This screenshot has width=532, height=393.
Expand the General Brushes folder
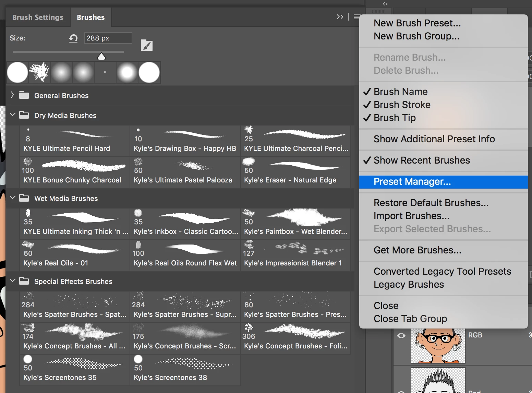click(x=12, y=95)
